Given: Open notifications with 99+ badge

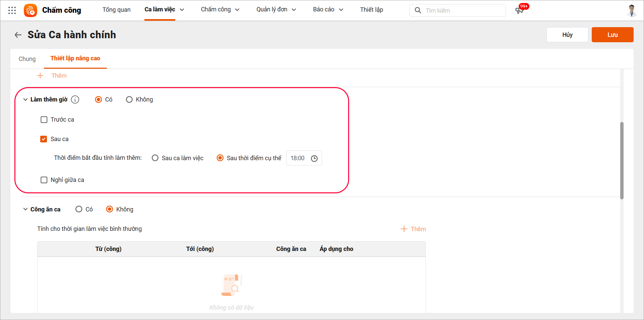Looking at the screenshot, I should point(520,10).
